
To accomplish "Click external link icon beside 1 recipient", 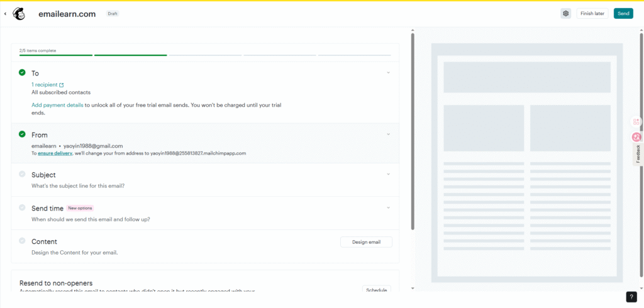I will click(62, 85).
